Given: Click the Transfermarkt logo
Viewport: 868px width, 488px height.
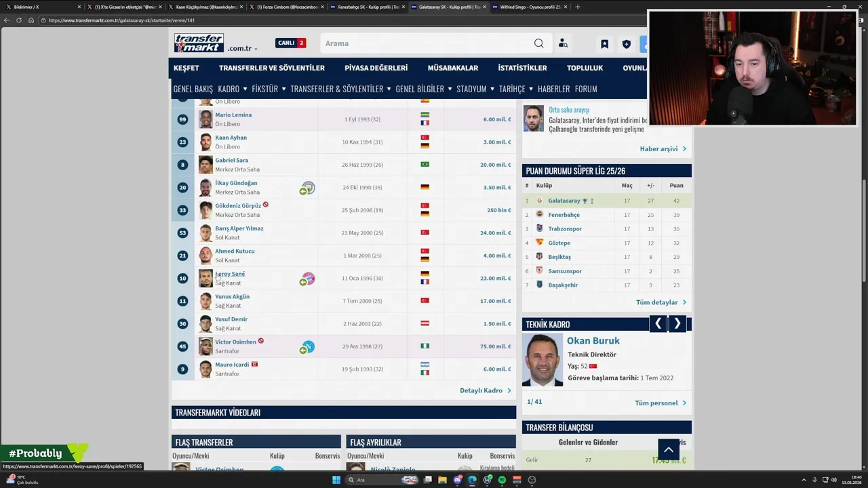Looking at the screenshot, I should pos(199,43).
